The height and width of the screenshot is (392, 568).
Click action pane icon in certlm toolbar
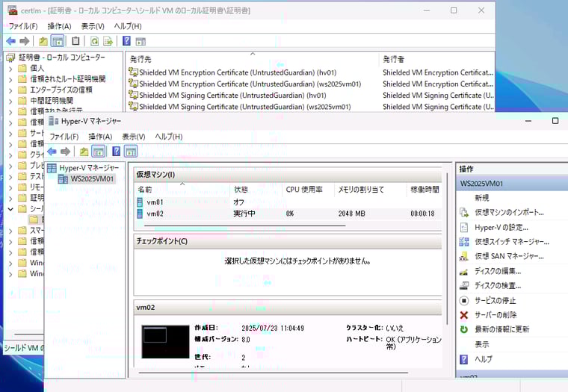coord(141,42)
